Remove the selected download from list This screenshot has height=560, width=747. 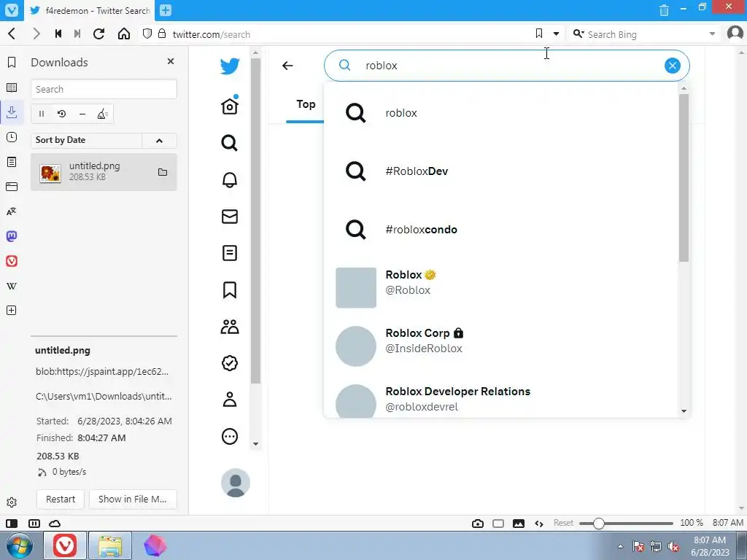(82, 114)
